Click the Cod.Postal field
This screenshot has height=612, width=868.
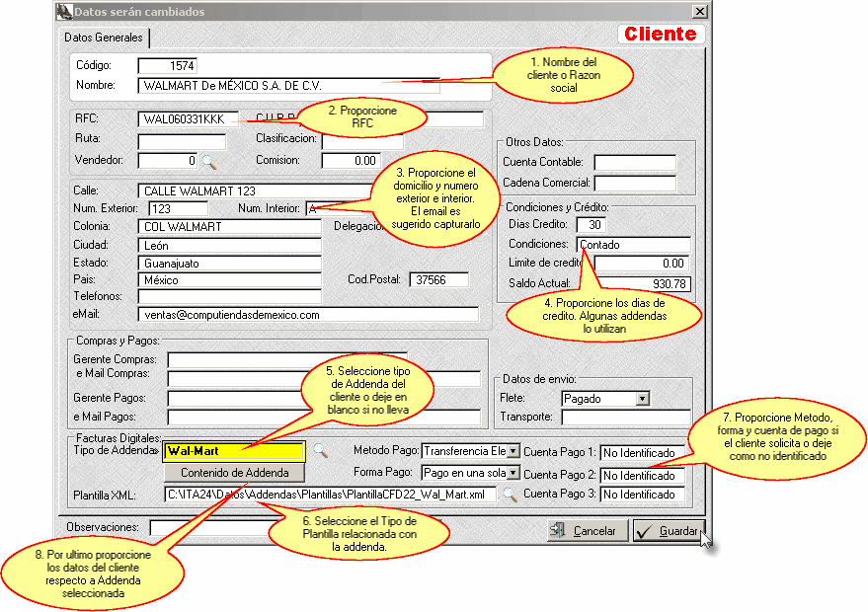point(439,280)
